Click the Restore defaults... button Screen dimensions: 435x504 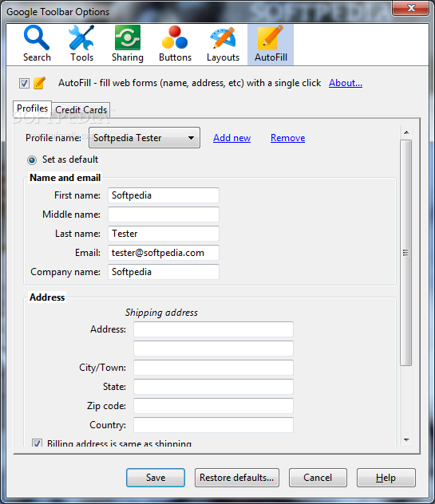coord(237,478)
